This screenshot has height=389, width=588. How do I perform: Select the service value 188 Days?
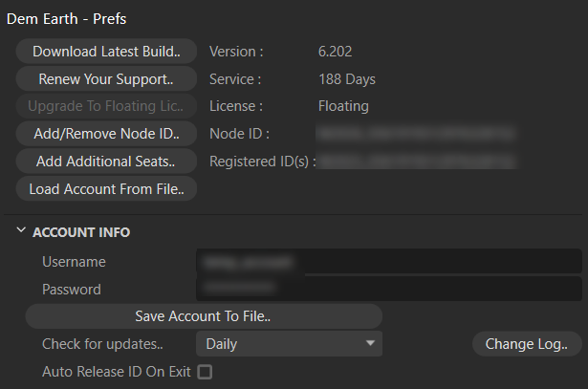click(x=347, y=79)
